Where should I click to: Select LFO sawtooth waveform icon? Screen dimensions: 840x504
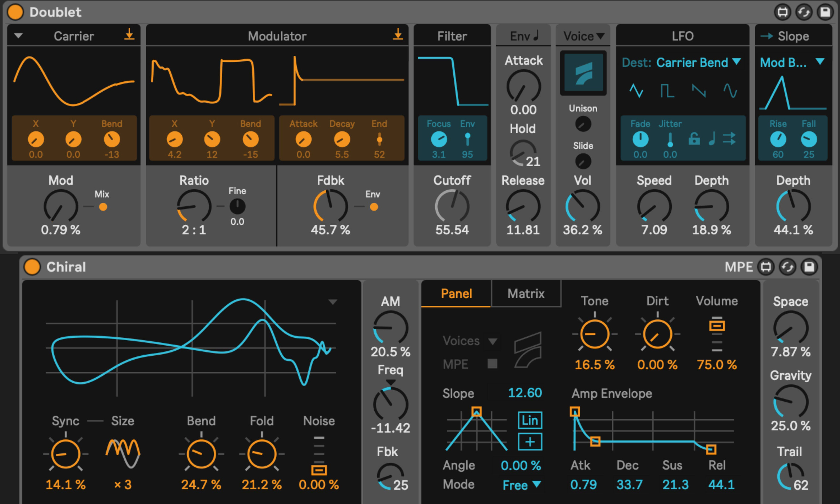coord(699,91)
